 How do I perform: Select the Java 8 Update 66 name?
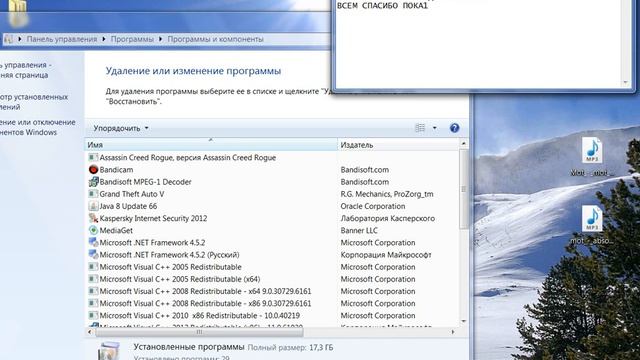(128, 206)
